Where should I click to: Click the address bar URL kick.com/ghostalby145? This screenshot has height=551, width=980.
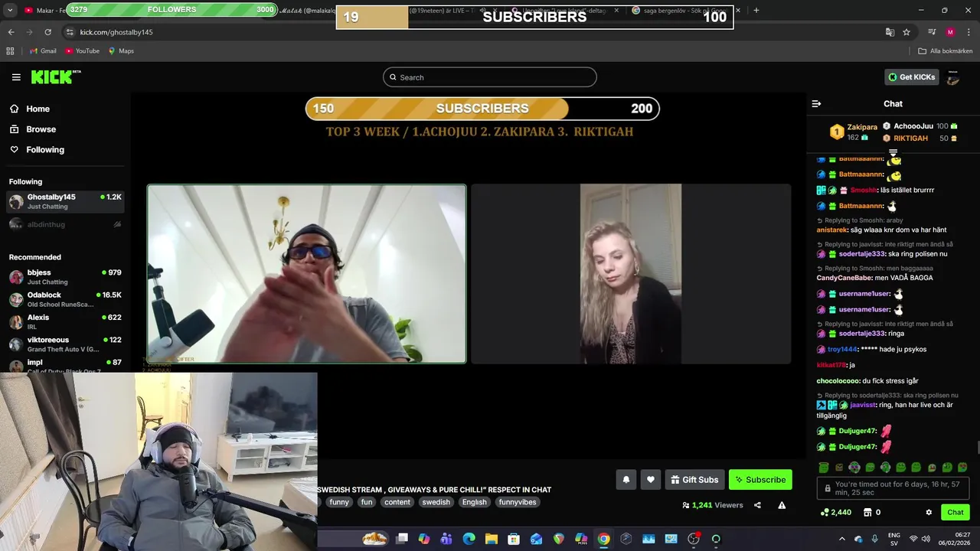116,32
